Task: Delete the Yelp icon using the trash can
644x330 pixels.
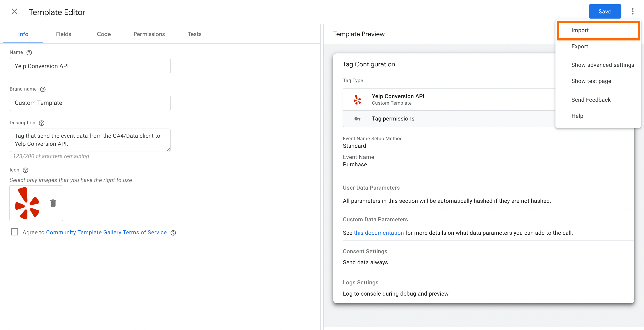Action: click(x=53, y=203)
